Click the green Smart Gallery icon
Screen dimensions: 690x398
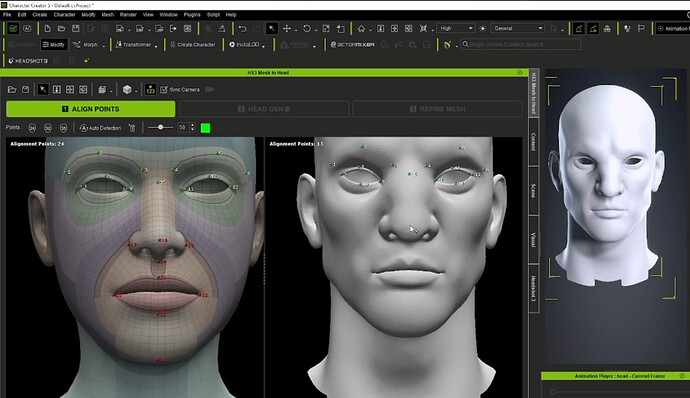447,44
